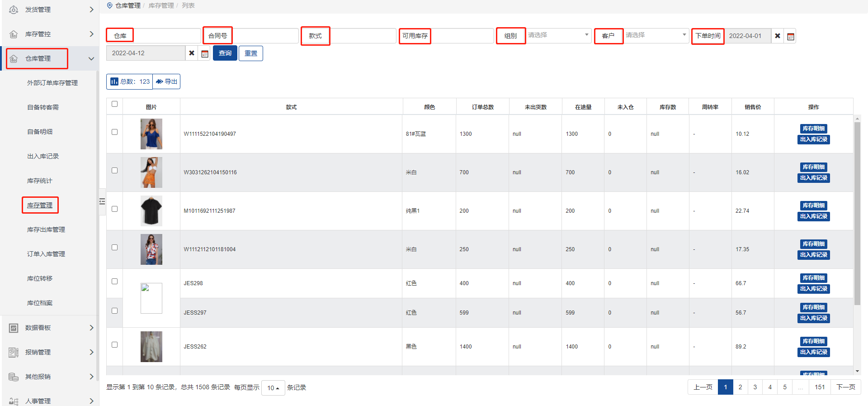Open the per-page record count dropdown
Image resolution: width=868 pixels, height=406 pixels.
click(x=273, y=388)
